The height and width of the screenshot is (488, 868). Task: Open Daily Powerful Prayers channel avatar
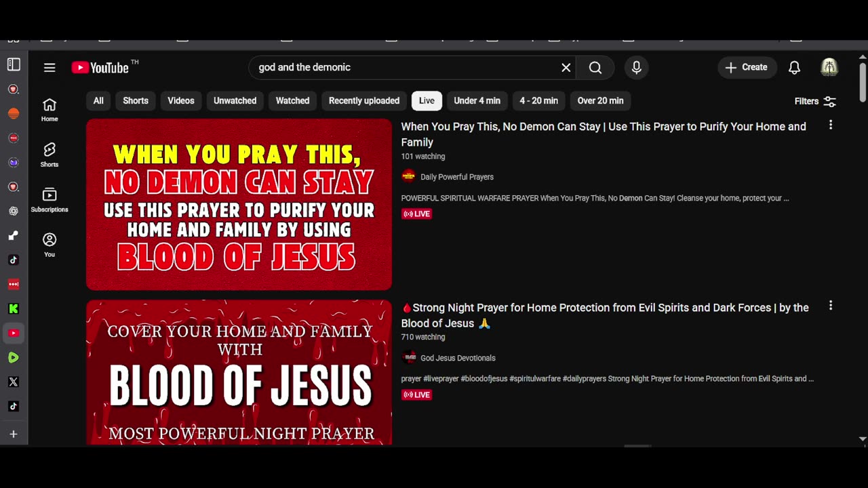408,176
